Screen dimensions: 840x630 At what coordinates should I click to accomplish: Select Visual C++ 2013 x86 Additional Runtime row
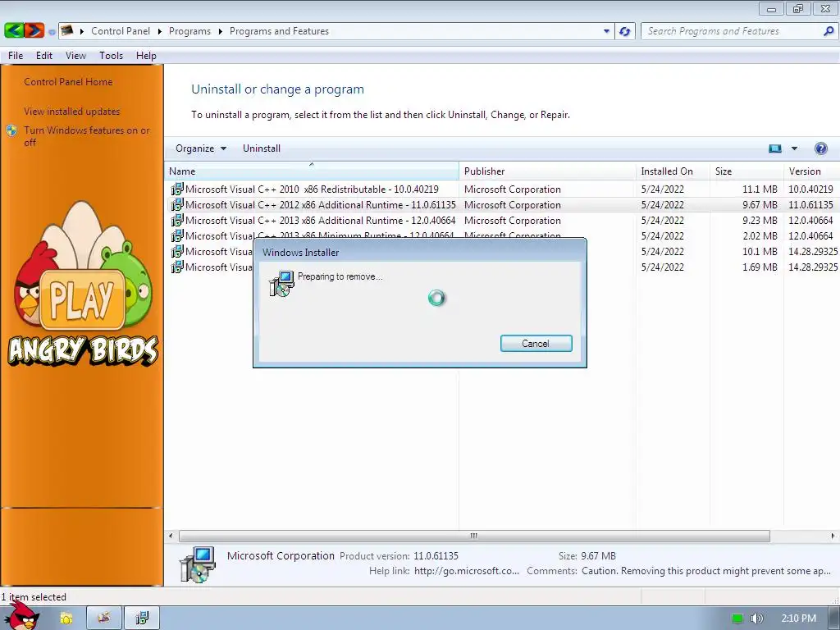tap(502, 220)
